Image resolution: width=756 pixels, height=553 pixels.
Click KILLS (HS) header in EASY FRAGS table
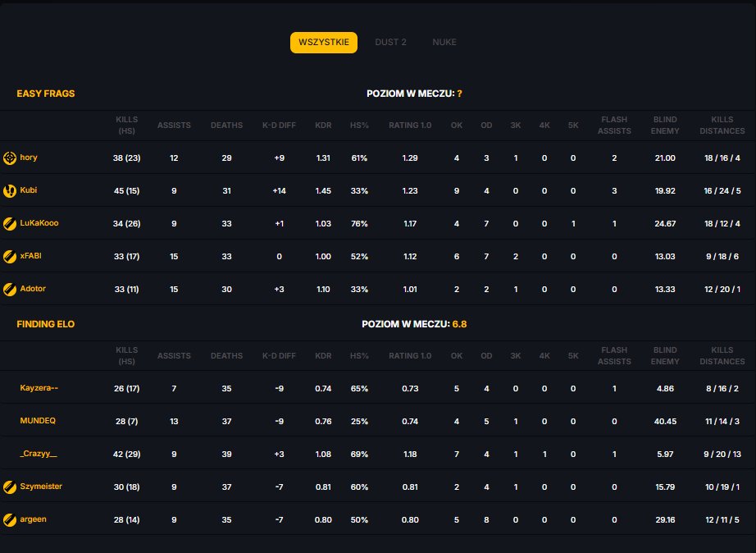[x=127, y=125]
